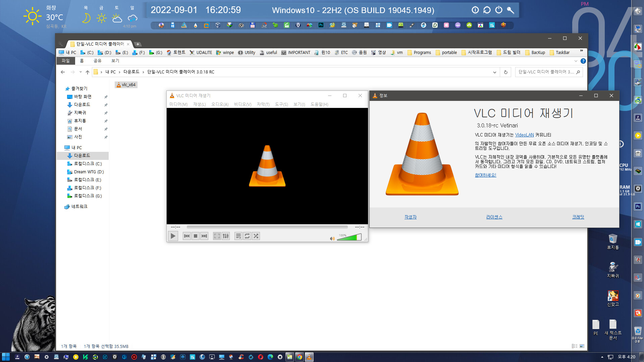Click the VLC stop playback button
Viewport: 644px width, 362px height.
pyautogui.click(x=196, y=236)
